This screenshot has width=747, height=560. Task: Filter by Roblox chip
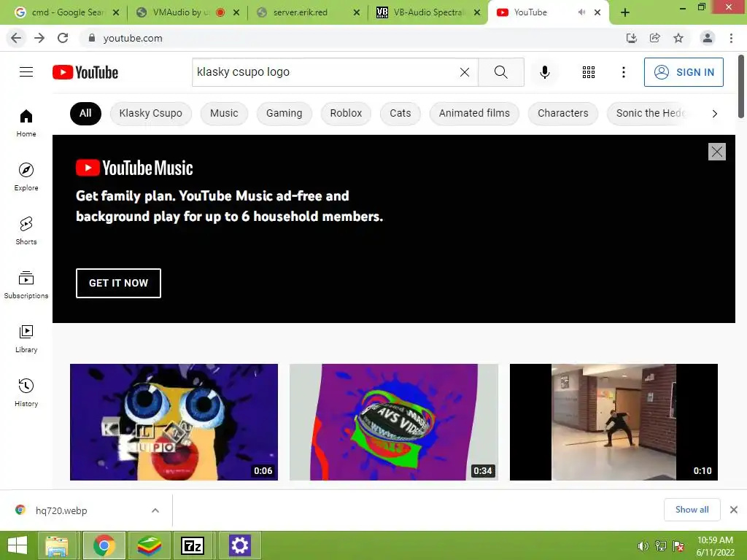[346, 113]
